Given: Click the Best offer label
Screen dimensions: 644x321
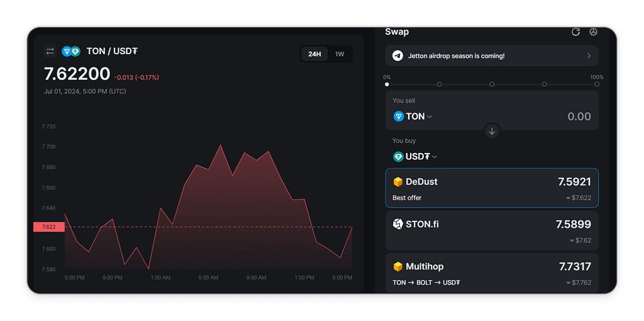Looking at the screenshot, I should (x=407, y=198).
